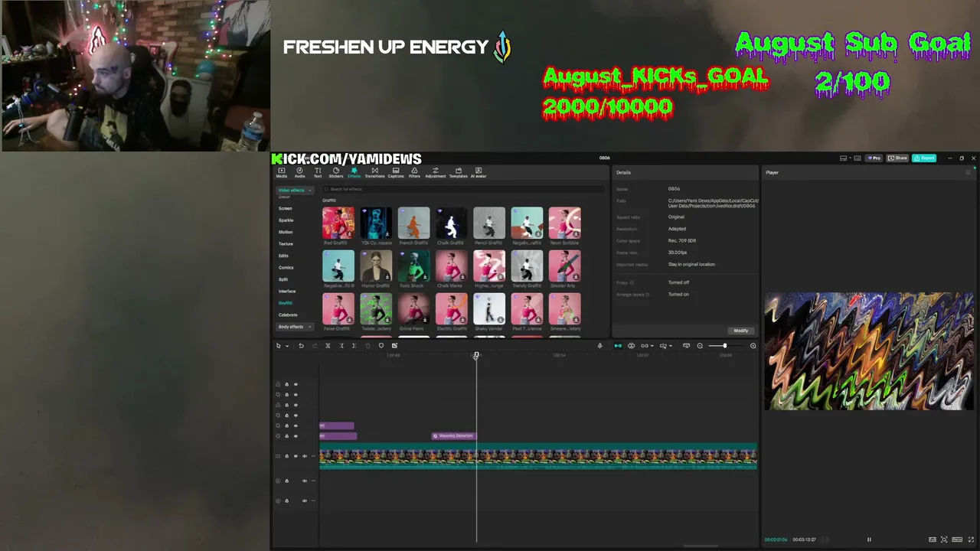Click the playhead marker on timeline ruler
The height and width of the screenshot is (551, 980).
[x=476, y=355]
